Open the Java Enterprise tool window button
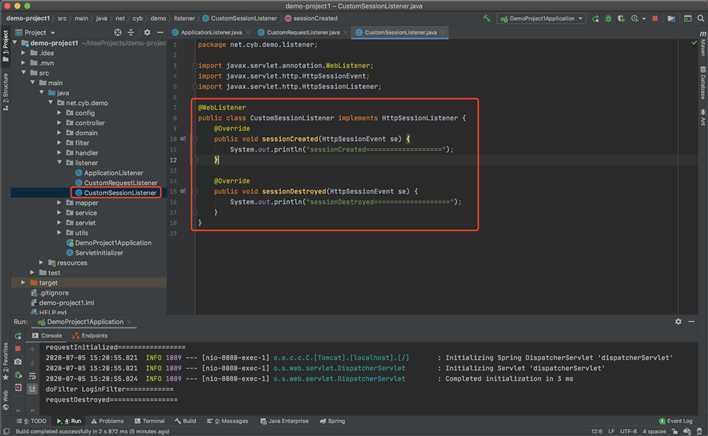Viewport: 708px width, 436px height. 284,421
